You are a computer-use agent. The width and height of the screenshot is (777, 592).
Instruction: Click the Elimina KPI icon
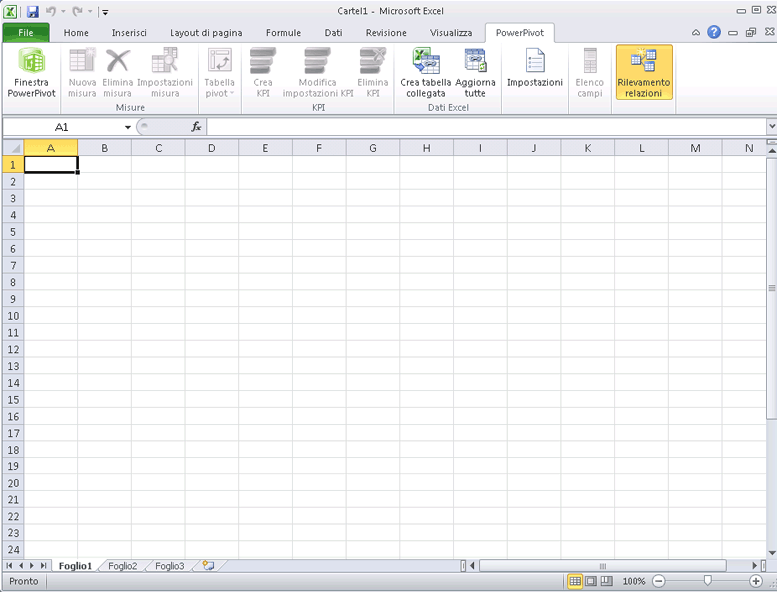coord(373,72)
